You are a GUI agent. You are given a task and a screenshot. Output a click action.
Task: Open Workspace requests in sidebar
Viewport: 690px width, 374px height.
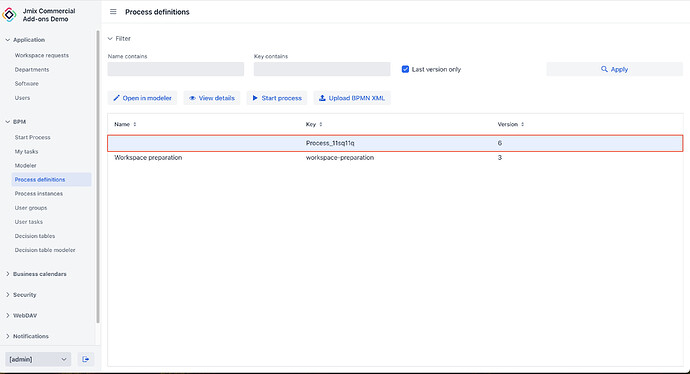[42, 55]
